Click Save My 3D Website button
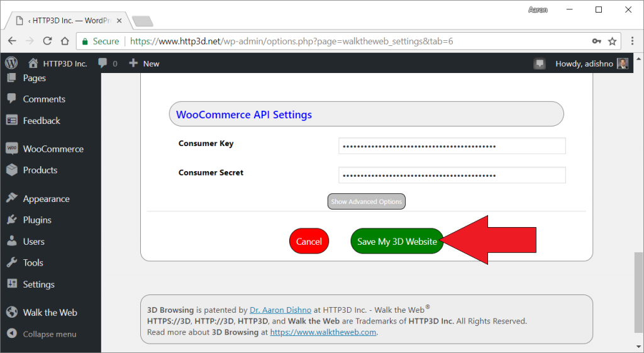The height and width of the screenshot is (353, 644). pos(397,241)
